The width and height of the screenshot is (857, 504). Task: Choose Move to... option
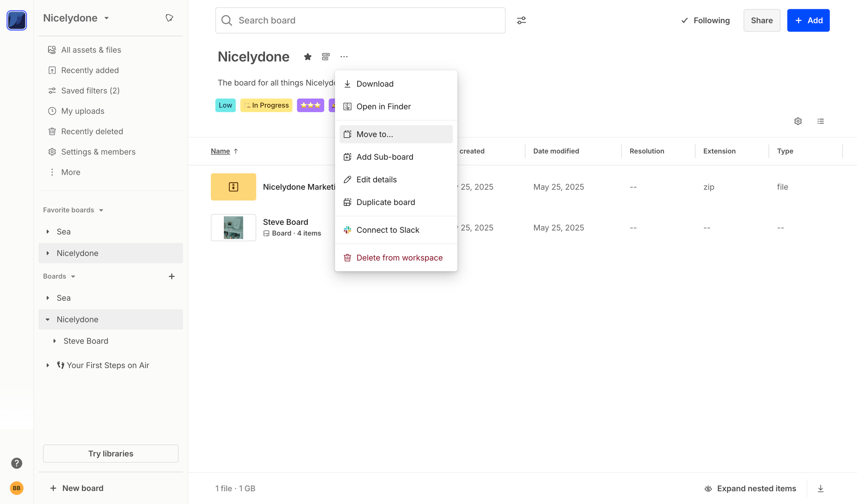click(x=396, y=134)
